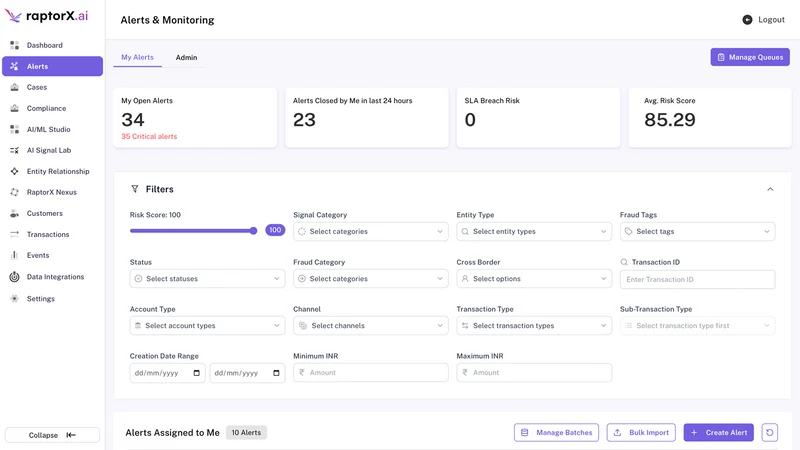Screen dimensions: 800x450
Task: Click the Logout arrow icon
Action: (747, 20)
